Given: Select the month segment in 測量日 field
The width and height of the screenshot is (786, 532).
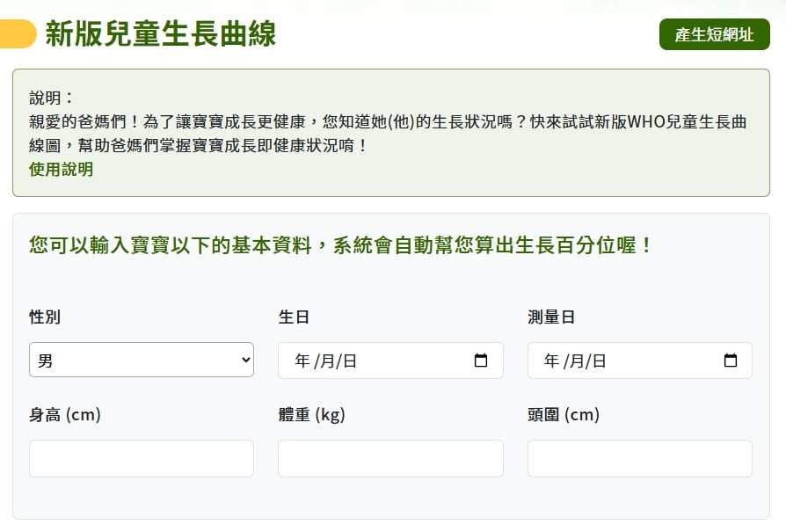Looking at the screenshot, I should coord(576,361).
